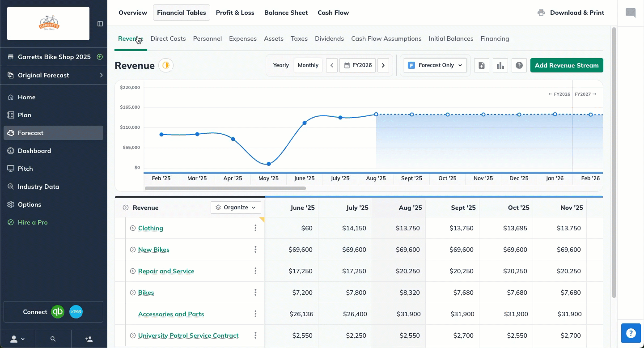The height and width of the screenshot is (348, 644).
Task: Toggle the yellow progress indicator beside Revenue title
Action: pyautogui.click(x=166, y=65)
